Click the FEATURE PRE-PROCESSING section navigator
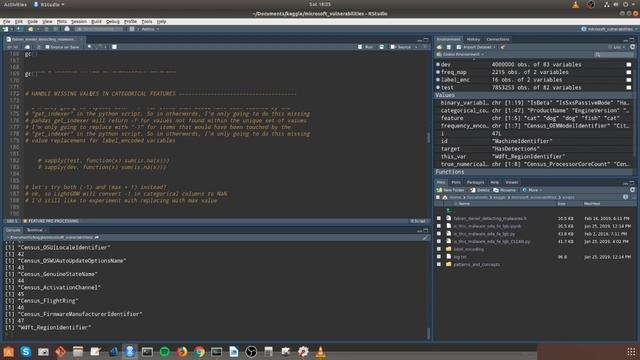Image resolution: width=640 pixels, height=360 pixels. 51,221
